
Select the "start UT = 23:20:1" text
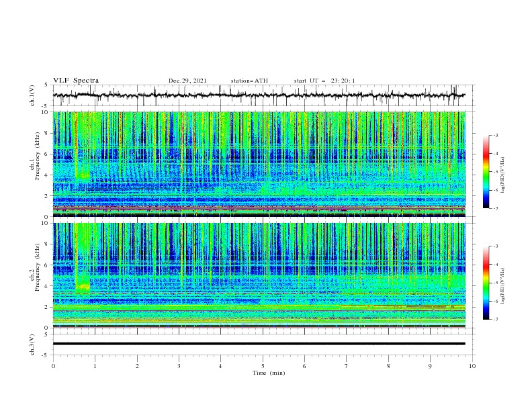[x=324, y=81]
